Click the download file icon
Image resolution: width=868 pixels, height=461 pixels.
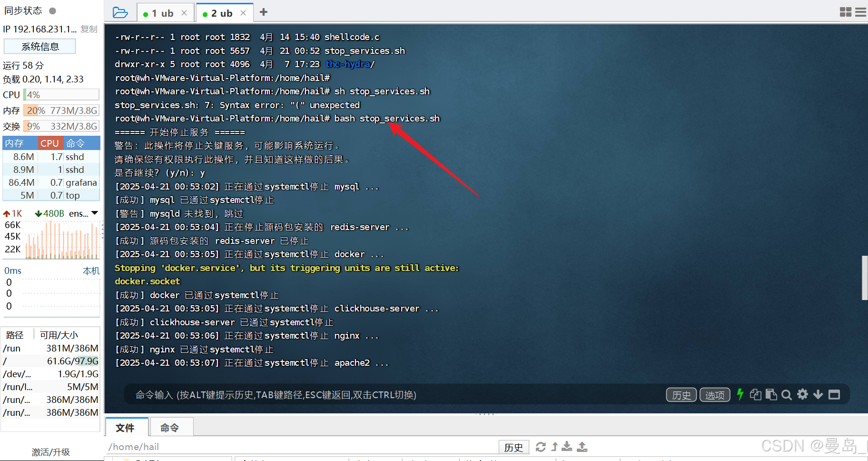(x=567, y=447)
